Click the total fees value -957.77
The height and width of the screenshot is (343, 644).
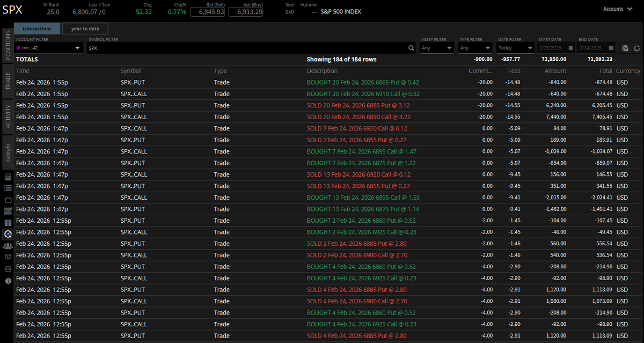coord(509,60)
